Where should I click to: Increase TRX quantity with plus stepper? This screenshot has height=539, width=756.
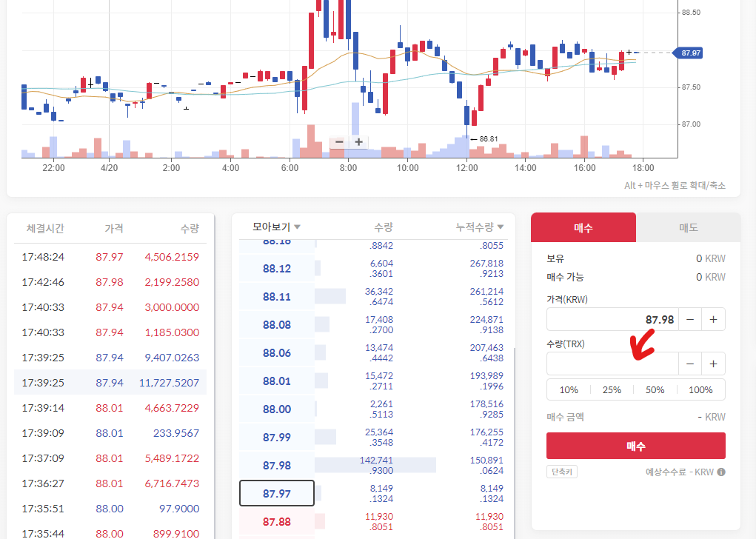pyautogui.click(x=713, y=364)
